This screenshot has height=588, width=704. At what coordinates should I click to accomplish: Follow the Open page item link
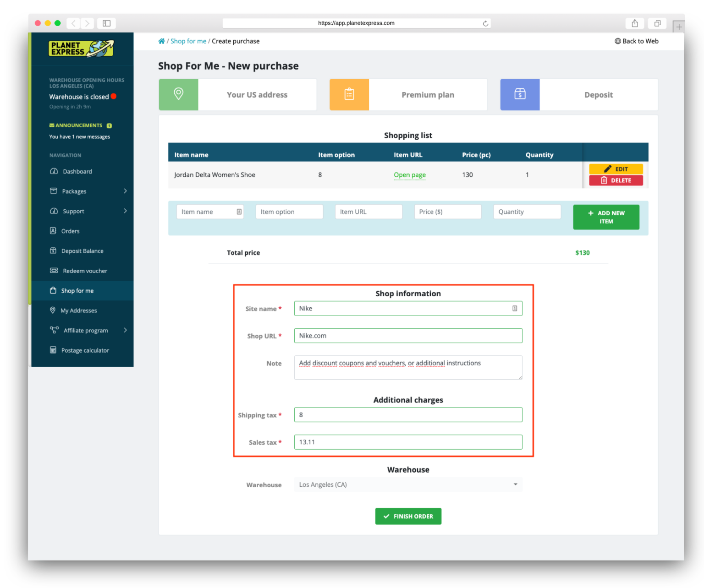pyautogui.click(x=409, y=175)
